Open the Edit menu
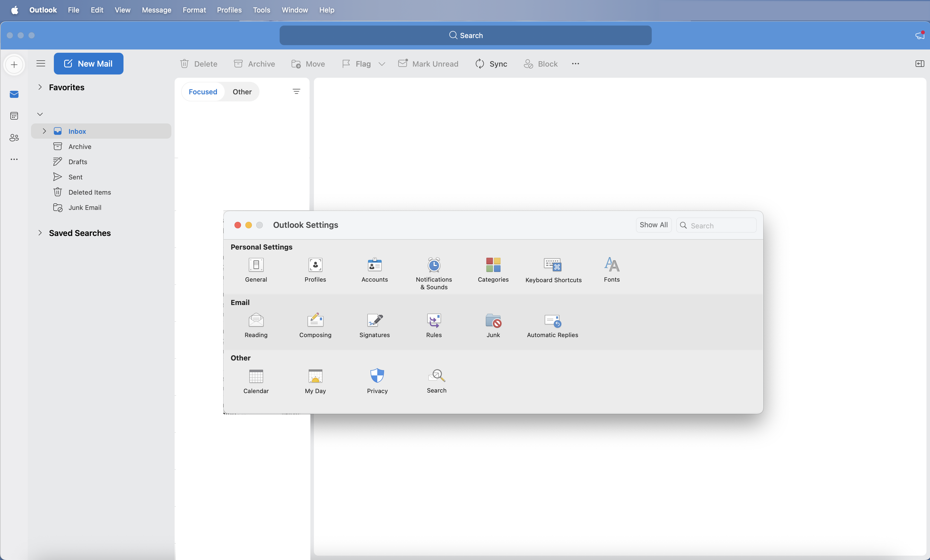This screenshot has height=560, width=930. (x=97, y=10)
